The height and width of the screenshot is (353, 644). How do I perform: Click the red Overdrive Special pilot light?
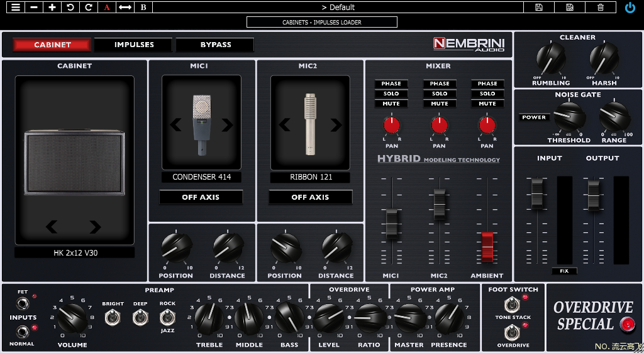click(x=627, y=324)
